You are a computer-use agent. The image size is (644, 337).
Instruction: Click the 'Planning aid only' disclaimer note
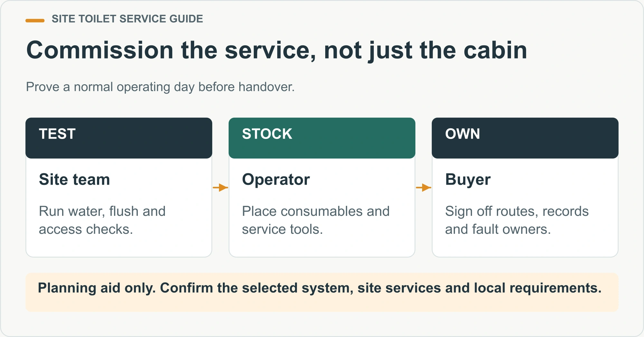(x=322, y=292)
